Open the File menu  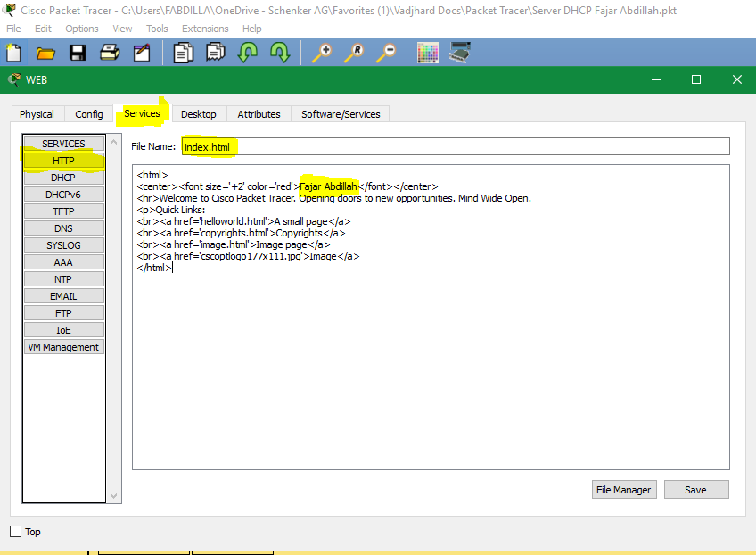coord(13,29)
